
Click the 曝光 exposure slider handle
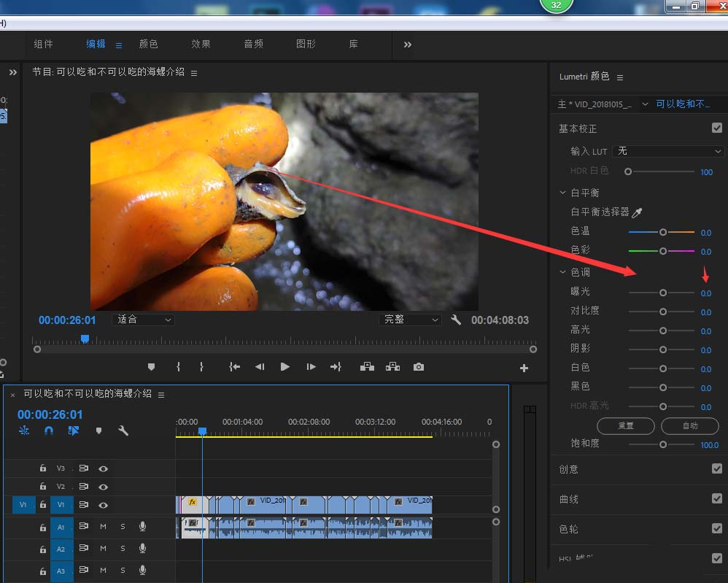(662, 293)
